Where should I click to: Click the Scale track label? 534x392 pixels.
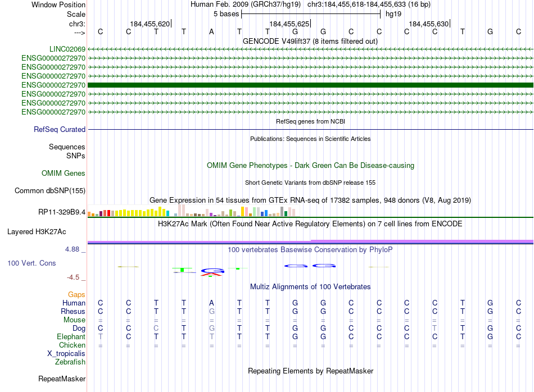[76, 14]
